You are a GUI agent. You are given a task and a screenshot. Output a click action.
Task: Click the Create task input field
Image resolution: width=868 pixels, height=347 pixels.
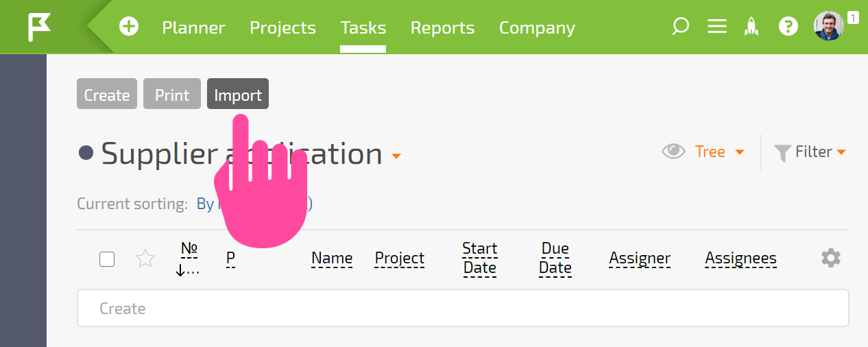click(x=463, y=308)
